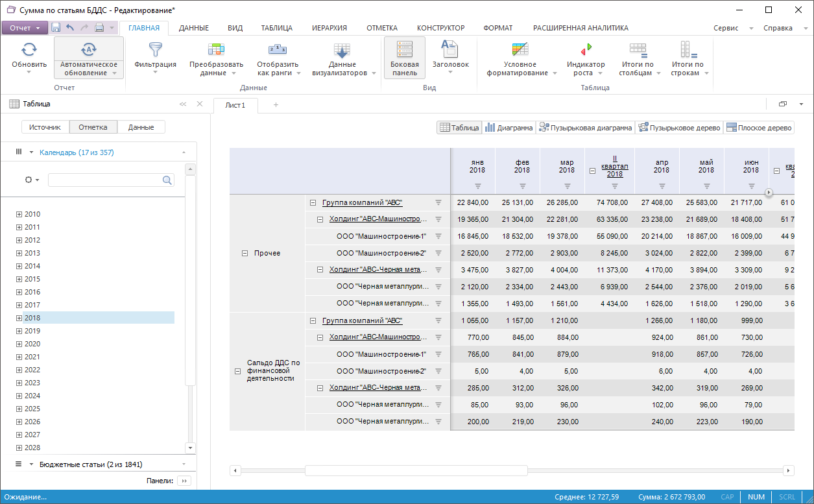The image size is (814, 504).
Task: Click the Преобразовать данные icon
Action: tap(216, 50)
